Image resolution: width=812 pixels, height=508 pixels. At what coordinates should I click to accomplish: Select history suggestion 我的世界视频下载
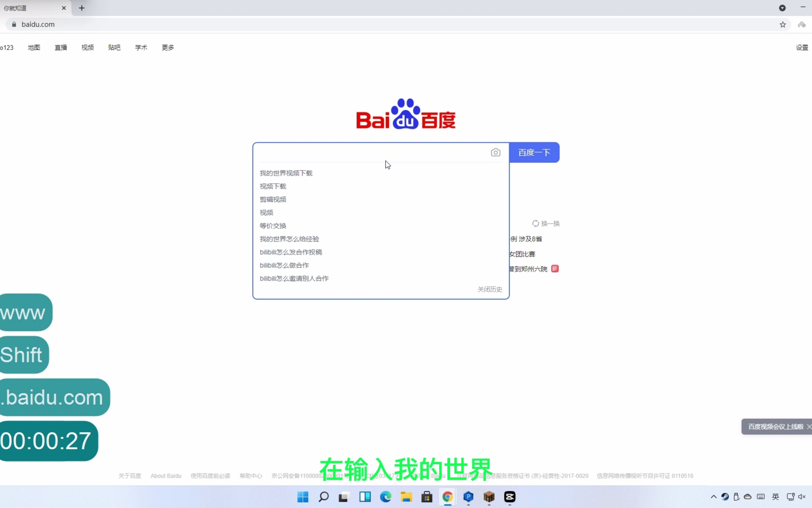coord(286,173)
